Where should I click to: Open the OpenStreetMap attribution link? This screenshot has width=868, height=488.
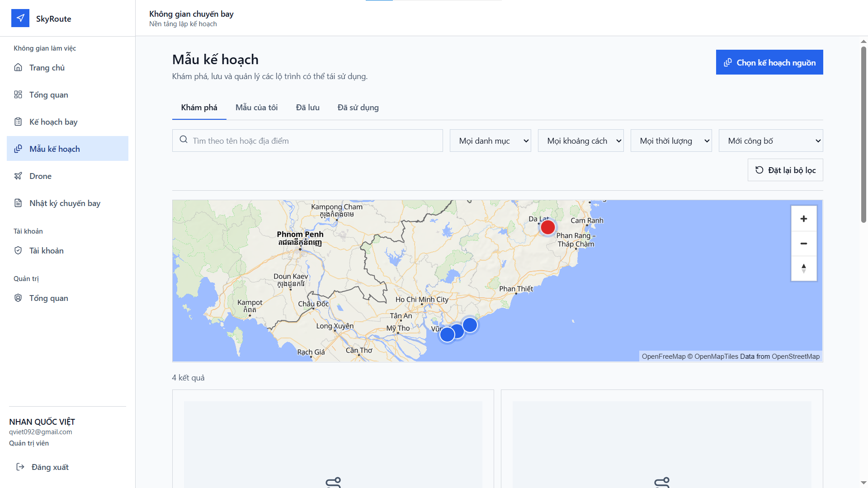795,357
